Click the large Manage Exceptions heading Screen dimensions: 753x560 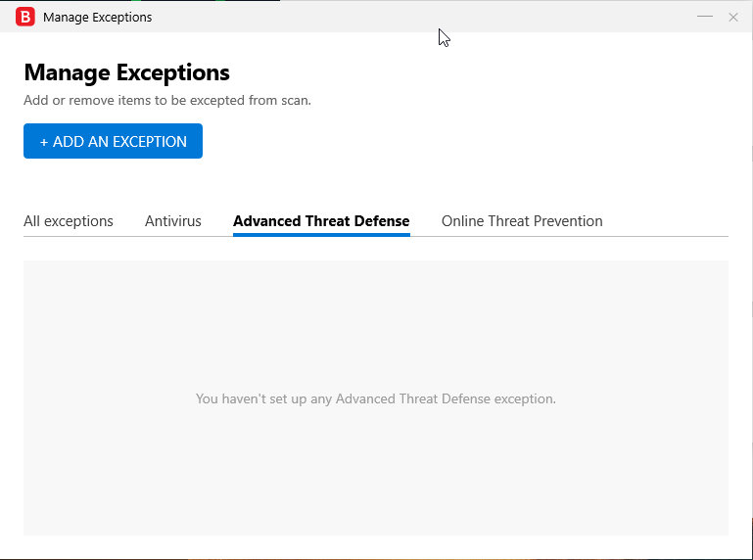[x=126, y=72]
